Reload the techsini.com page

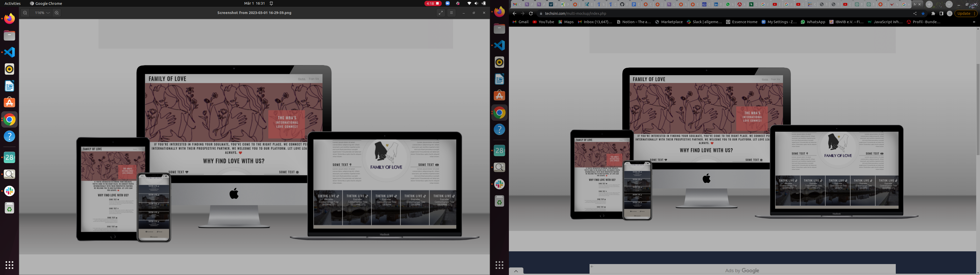click(x=531, y=13)
